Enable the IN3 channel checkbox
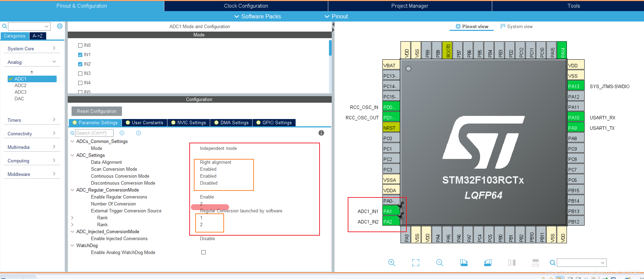 click(x=80, y=74)
